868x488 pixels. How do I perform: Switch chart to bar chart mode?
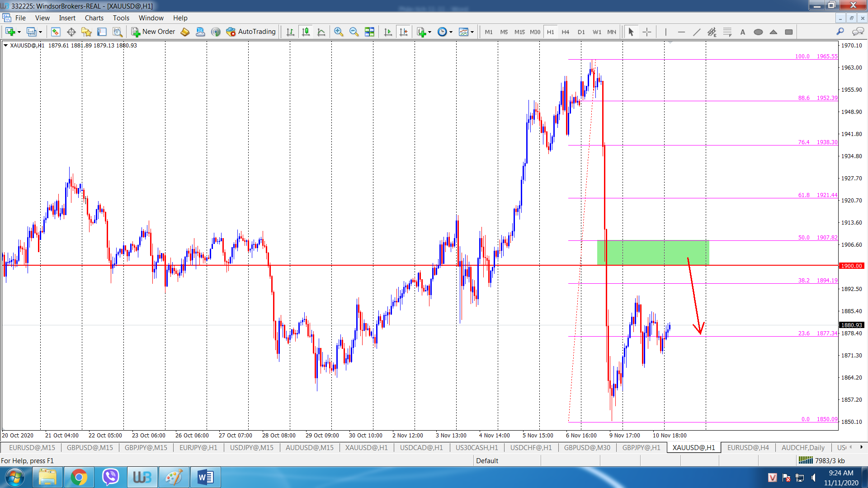290,32
